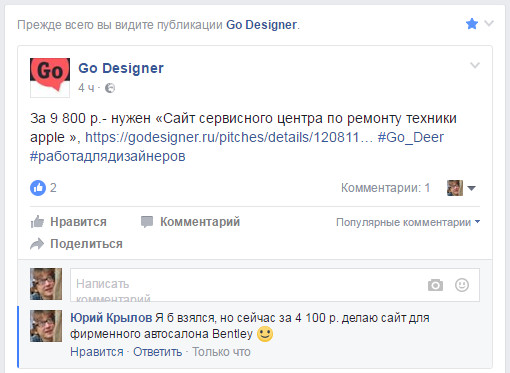Screen dimensions: 510x373
Task: Click the blue like reaction icon
Action: click(38, 188)
